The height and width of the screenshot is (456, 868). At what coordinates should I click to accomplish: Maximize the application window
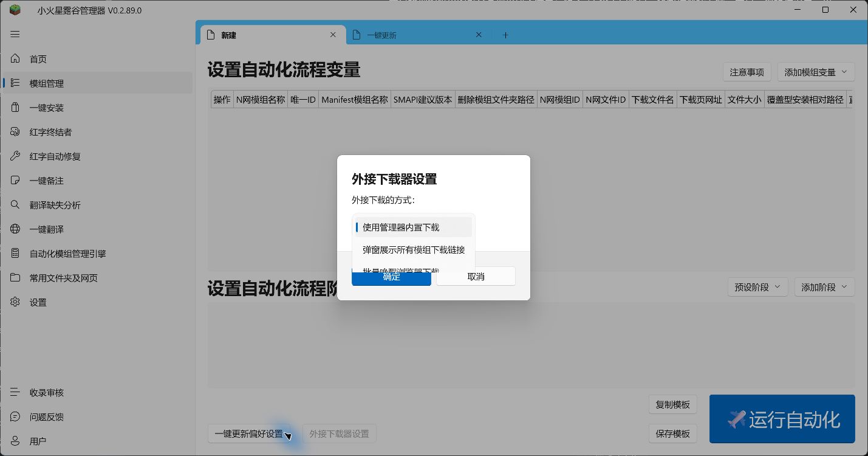(x=825, y=10)
